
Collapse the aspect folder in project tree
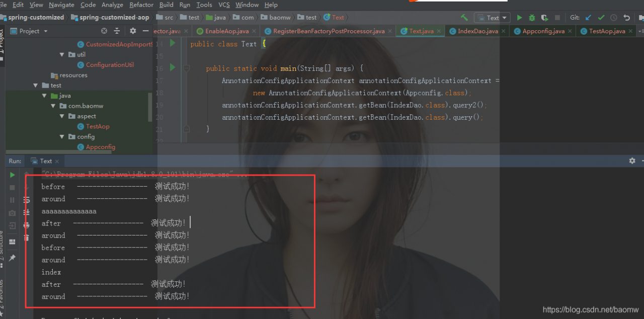pos(62,116)
